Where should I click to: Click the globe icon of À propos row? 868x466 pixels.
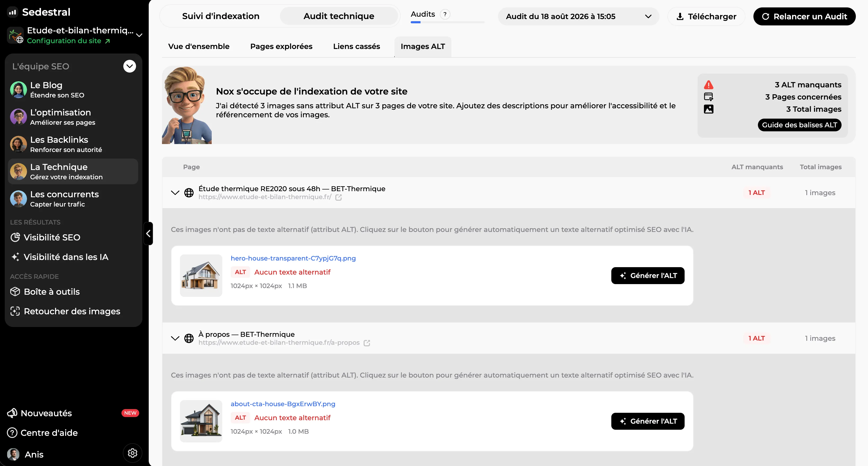[189, 338]
